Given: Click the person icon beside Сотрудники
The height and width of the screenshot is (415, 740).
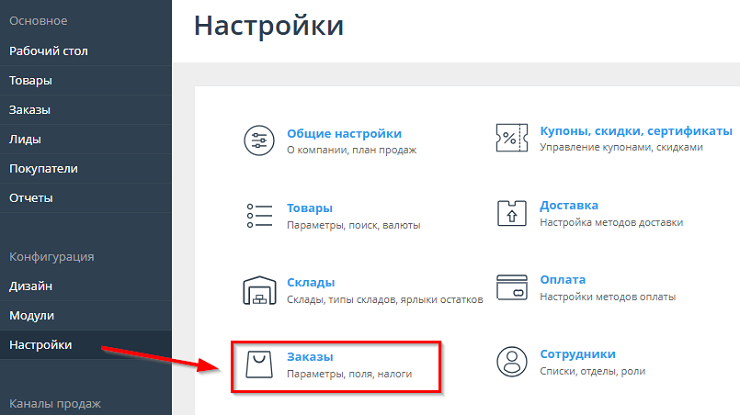Looking at the screenshot, I should [512, 362].
